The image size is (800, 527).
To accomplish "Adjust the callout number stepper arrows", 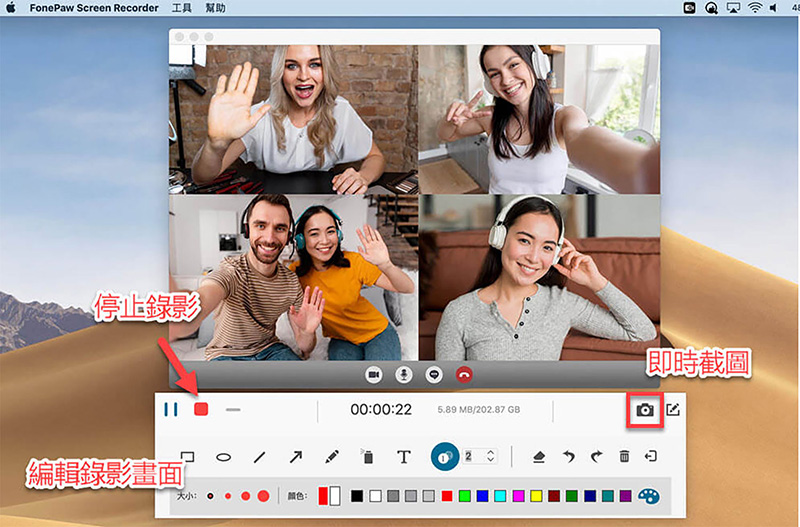I will [x=490, y=457].
